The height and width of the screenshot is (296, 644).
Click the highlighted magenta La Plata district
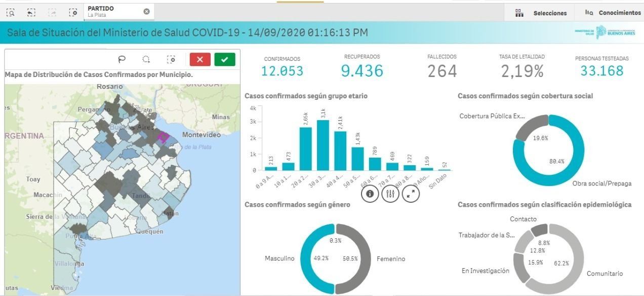[163, 137]
